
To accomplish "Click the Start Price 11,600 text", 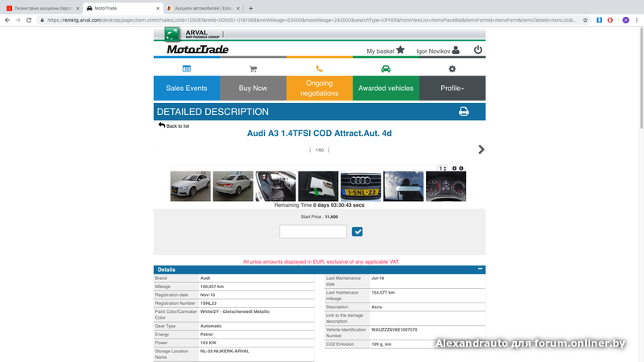I will [320, 216].
